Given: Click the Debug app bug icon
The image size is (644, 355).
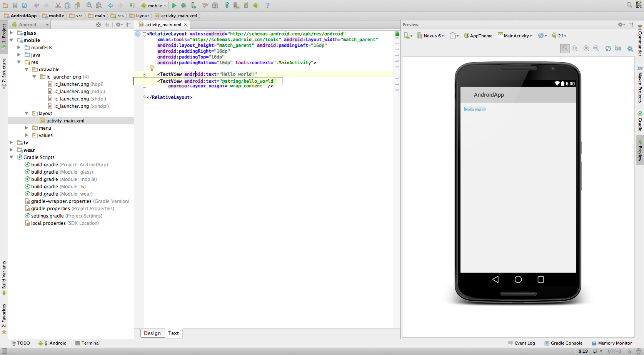Looking at the screenshot, I should tap(184, 5).
